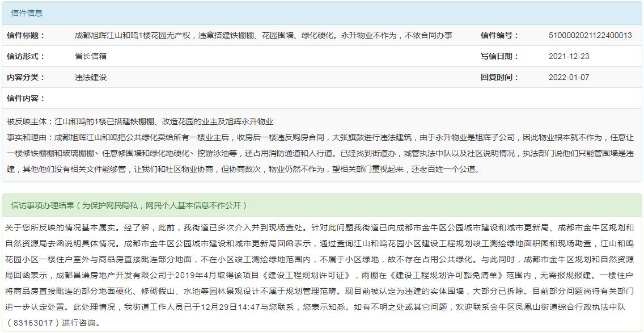Click the 信访事项办理结果 section header
644x333 pixels.
tap(321, 205)
